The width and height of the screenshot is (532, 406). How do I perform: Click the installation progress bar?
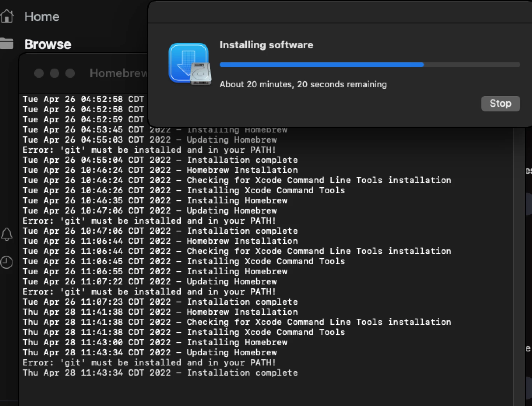coord(370,65)
